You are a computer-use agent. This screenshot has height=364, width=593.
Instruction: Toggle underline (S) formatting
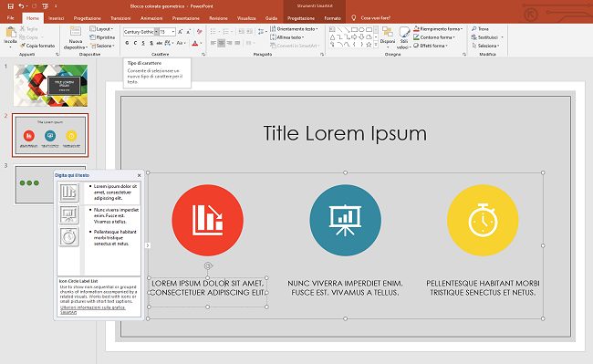point(143,43)
